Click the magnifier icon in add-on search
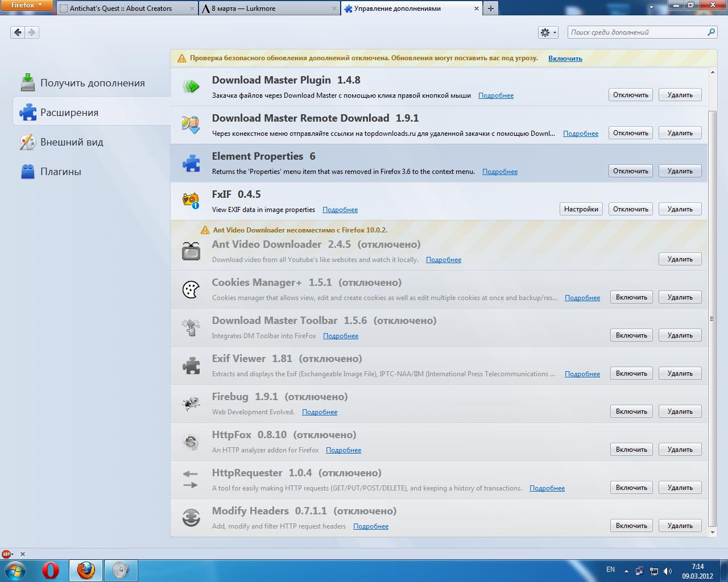The width and height of the screenshot is (728, 582). point(711,32)
